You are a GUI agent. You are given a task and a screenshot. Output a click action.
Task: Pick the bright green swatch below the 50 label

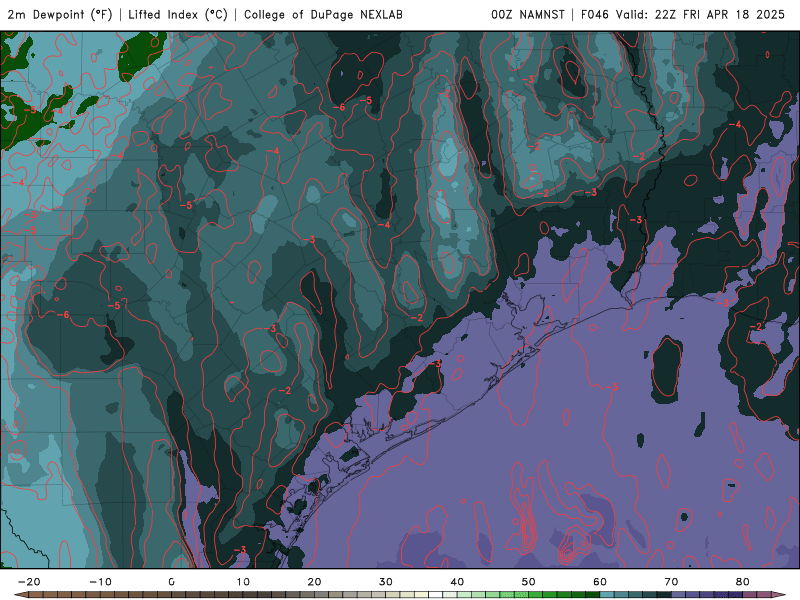536,595
